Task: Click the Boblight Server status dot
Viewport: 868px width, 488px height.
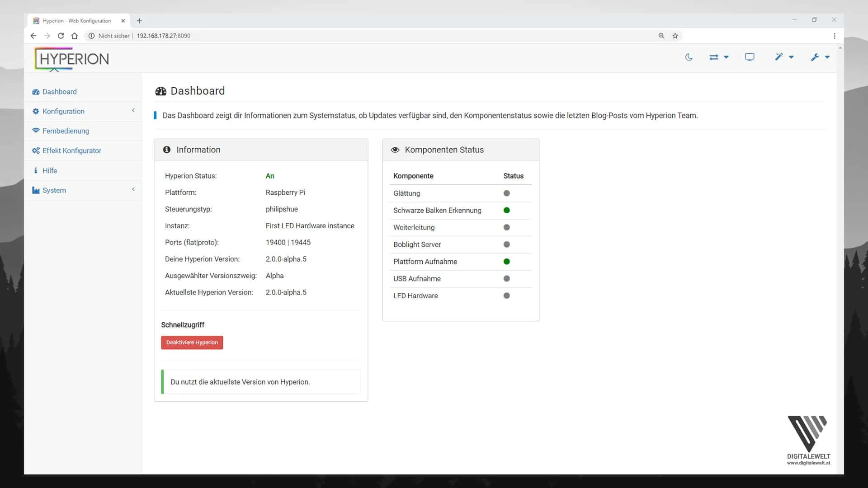Action: coord(507,244)
